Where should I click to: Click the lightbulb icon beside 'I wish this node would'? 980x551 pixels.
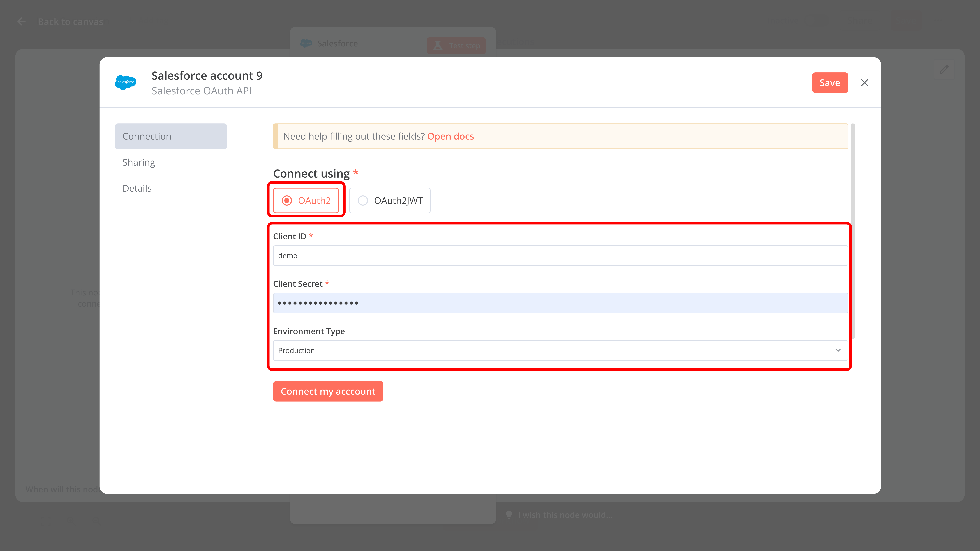pos(509,515)
